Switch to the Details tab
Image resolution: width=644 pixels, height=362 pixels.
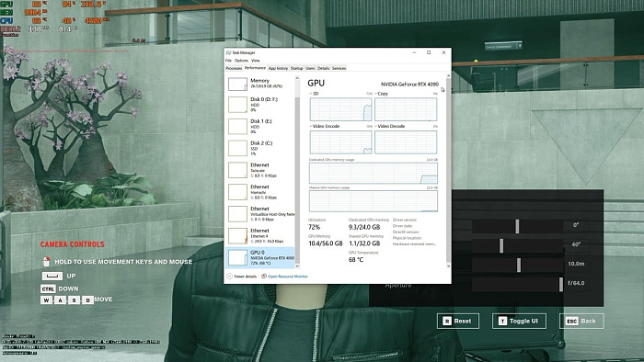323,68
